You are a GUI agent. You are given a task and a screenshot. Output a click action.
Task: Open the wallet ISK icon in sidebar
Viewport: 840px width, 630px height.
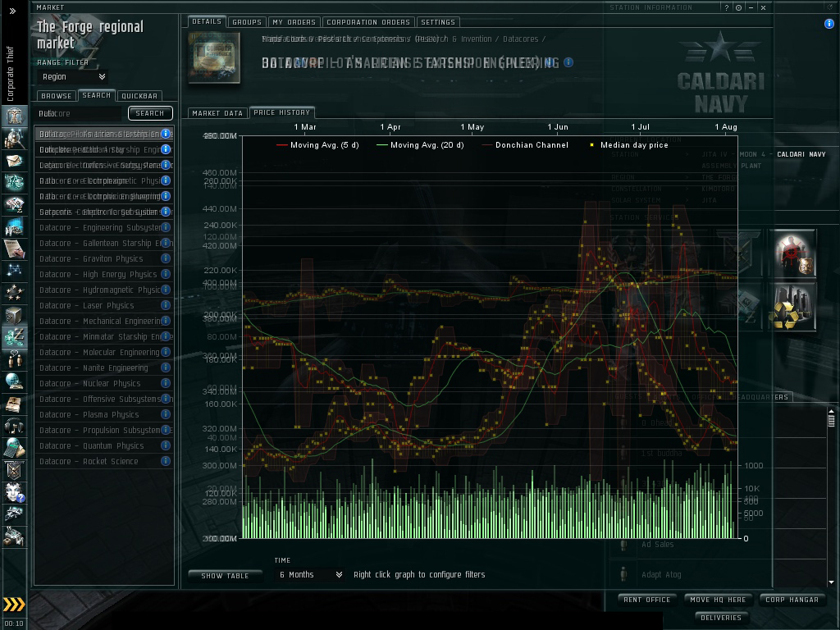click(x=14, y=337)
